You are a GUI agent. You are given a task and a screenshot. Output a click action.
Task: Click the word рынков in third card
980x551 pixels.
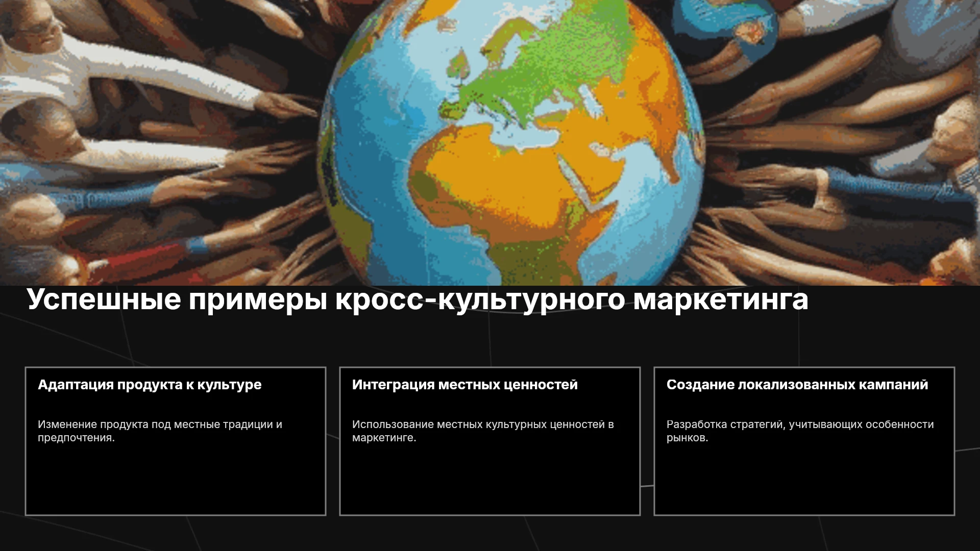click(x=685, y=438)
